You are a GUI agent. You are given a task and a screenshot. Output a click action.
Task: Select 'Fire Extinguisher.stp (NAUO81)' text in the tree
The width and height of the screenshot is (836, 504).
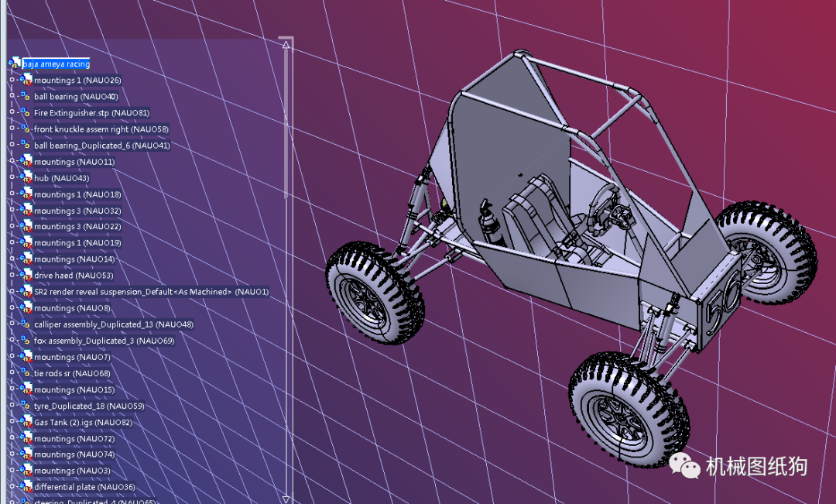91,113
